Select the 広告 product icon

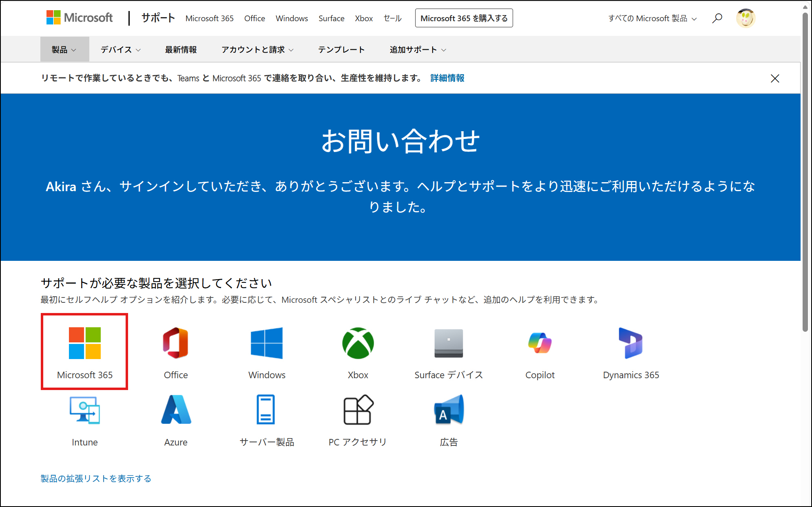coord(449,410)
